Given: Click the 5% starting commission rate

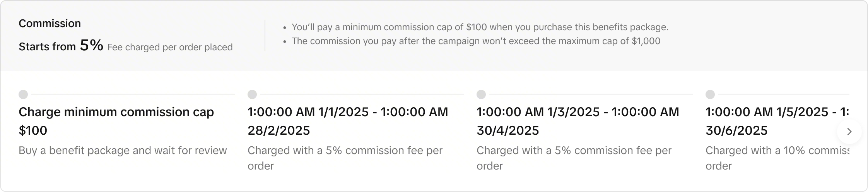Looking at the screenshot, I should tap(91, 46).
